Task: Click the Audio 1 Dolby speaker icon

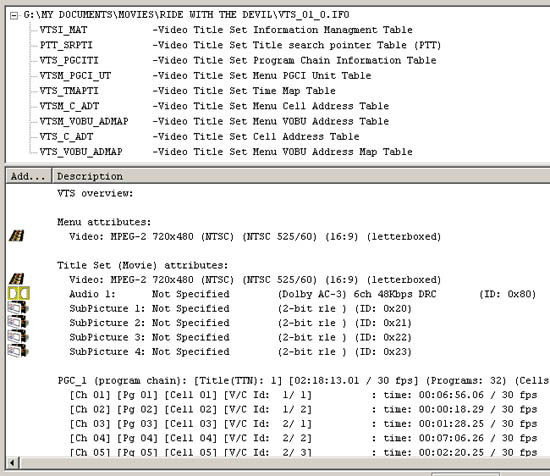Action: (x=19, y=293)
